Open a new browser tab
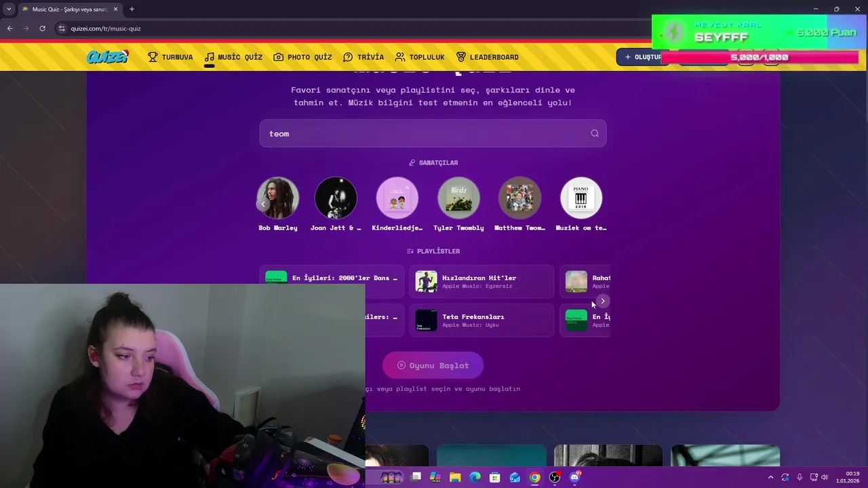Image resolution: width=868 pixels, height=488 pixels. [132, 9]
